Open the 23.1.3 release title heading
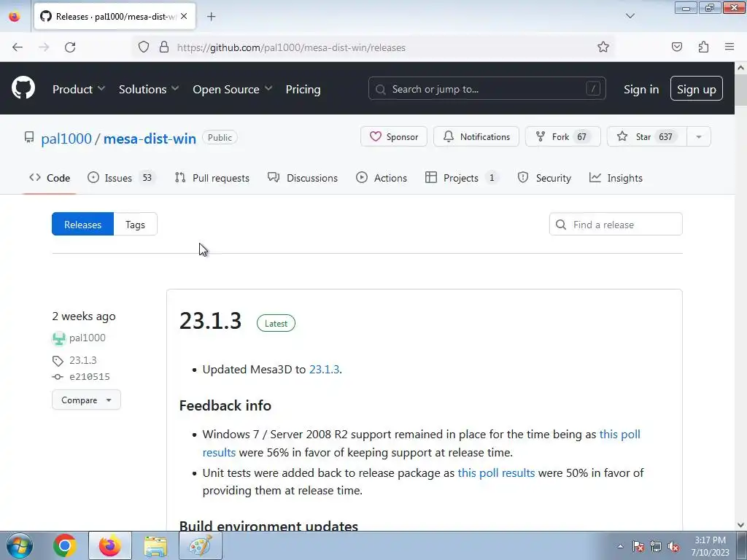The height and width of the screenshot is (560, 747). 211,321
